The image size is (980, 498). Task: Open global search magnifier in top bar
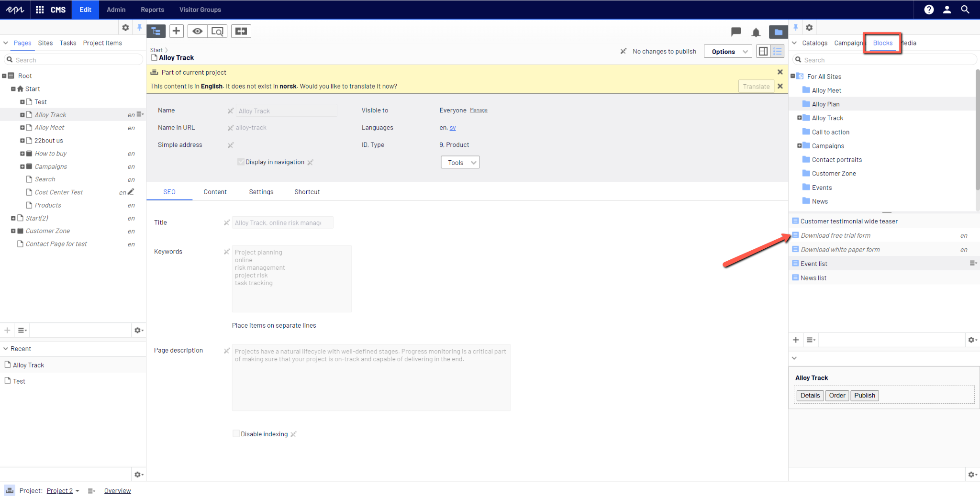[965, 10]
